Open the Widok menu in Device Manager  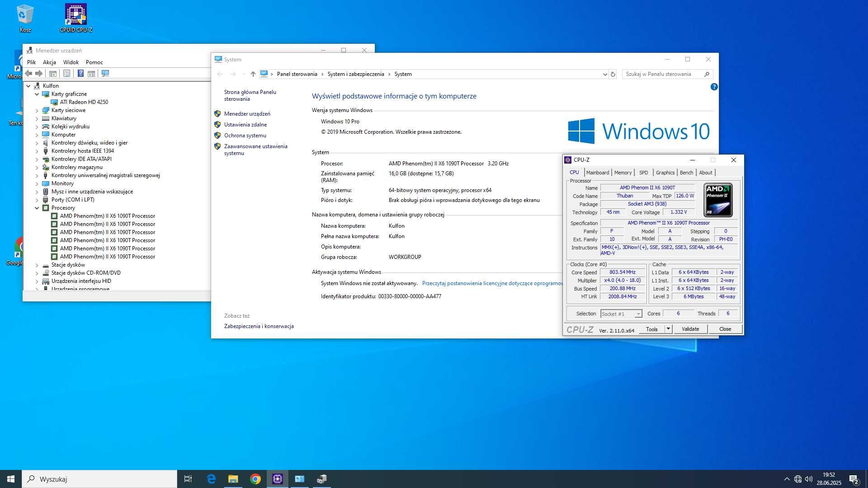[71, 62]
